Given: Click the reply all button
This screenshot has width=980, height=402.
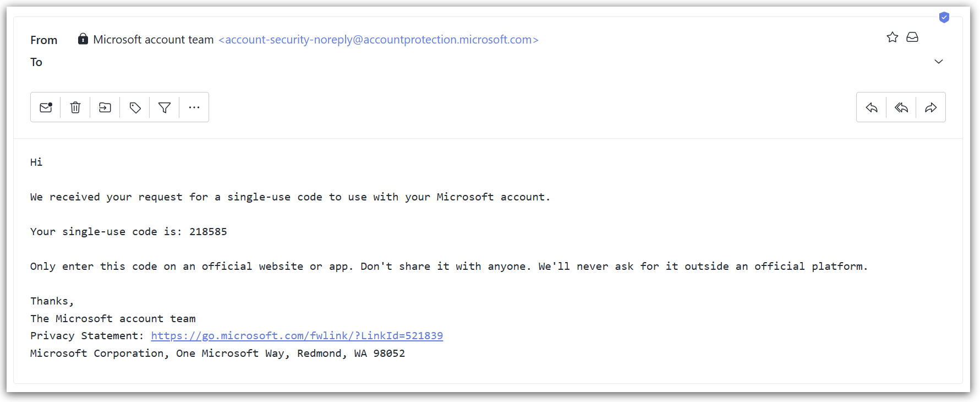Looking at the screenshot, I should pyautogui.click(x=901, y=107).
